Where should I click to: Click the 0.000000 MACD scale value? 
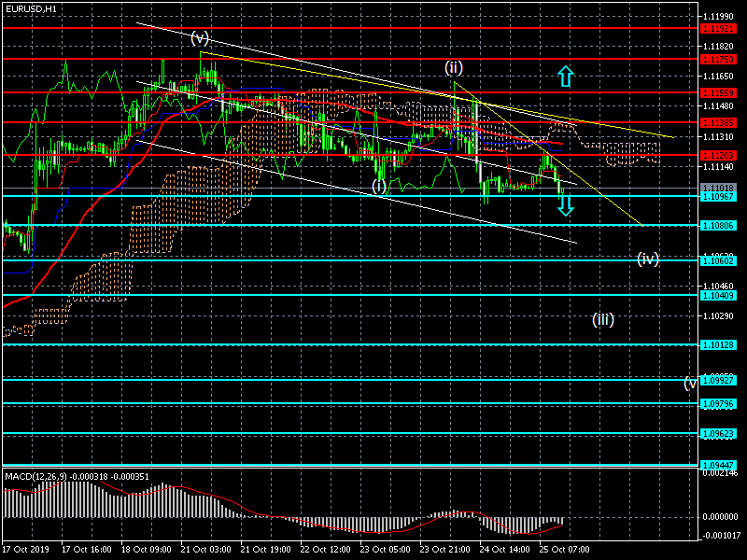click(719, 517)
